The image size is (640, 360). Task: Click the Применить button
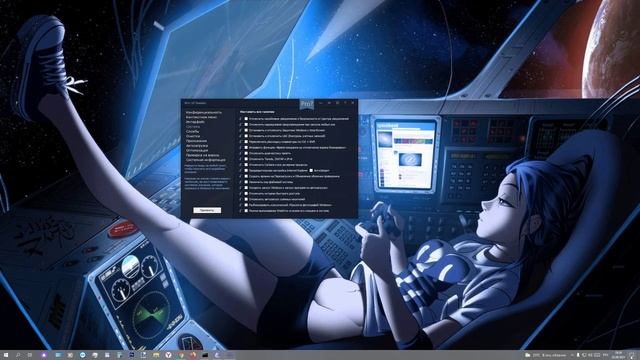[207, 210]
